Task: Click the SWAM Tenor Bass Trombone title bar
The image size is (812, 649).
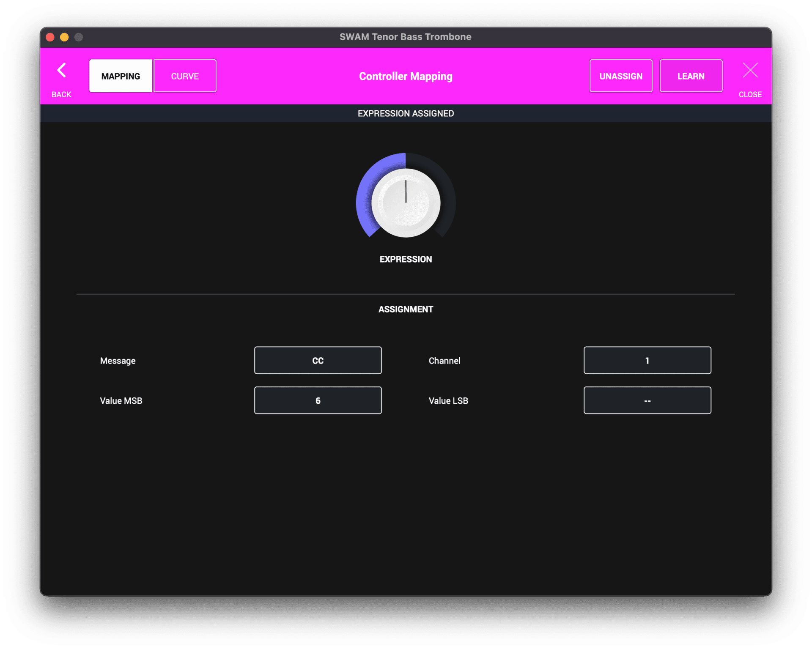Action: pos(405,37)
